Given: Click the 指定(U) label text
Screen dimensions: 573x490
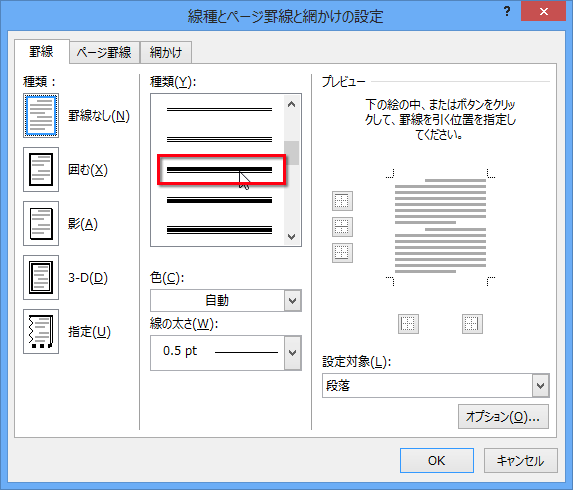Looking at the screenshot, I should click(x=89, y=332).
